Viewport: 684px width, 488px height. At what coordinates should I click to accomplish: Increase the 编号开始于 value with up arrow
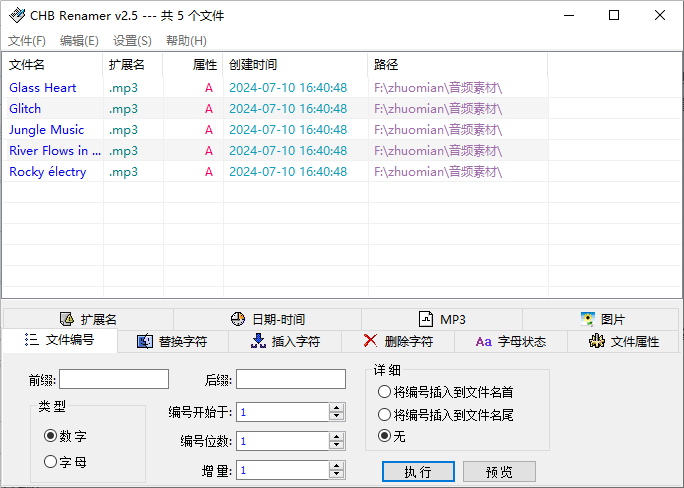pyautogui.click(x=337, y=407)
